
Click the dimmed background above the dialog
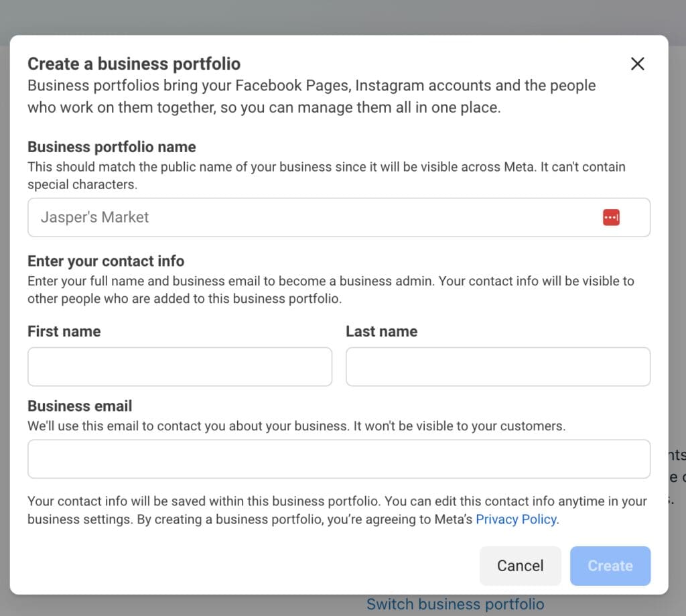click(335, 17)
